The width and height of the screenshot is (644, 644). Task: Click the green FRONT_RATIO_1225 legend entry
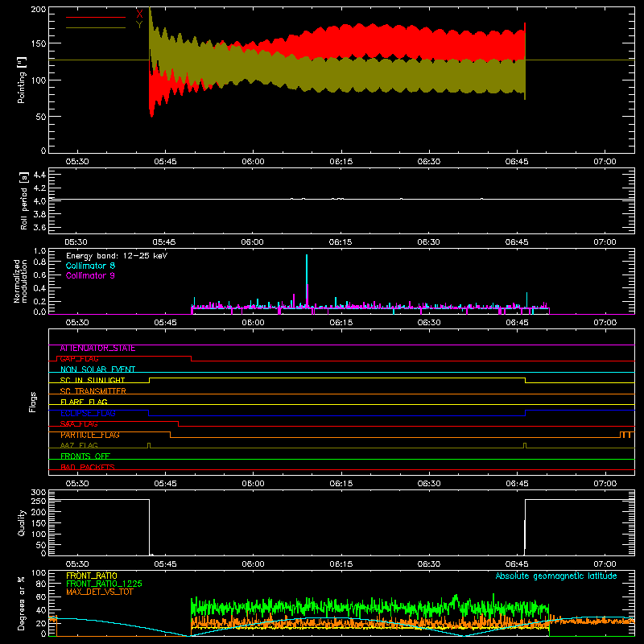[x=104, y=584]
